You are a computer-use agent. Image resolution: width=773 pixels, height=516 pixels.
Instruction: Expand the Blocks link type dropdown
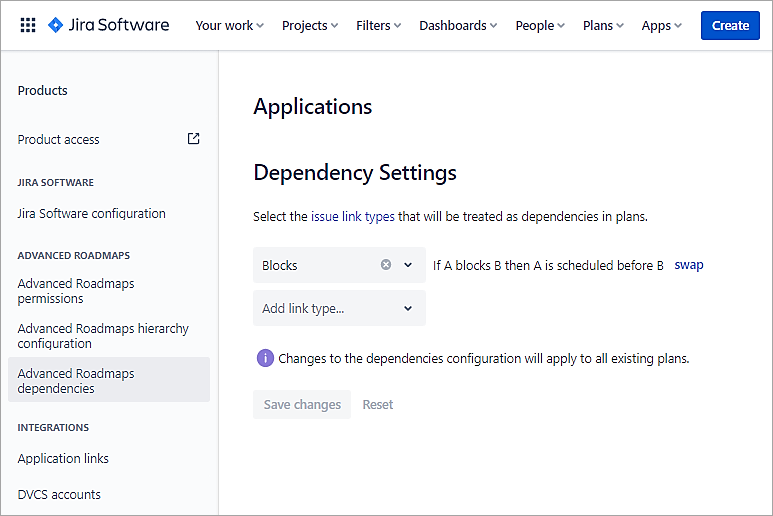[408, 265]
